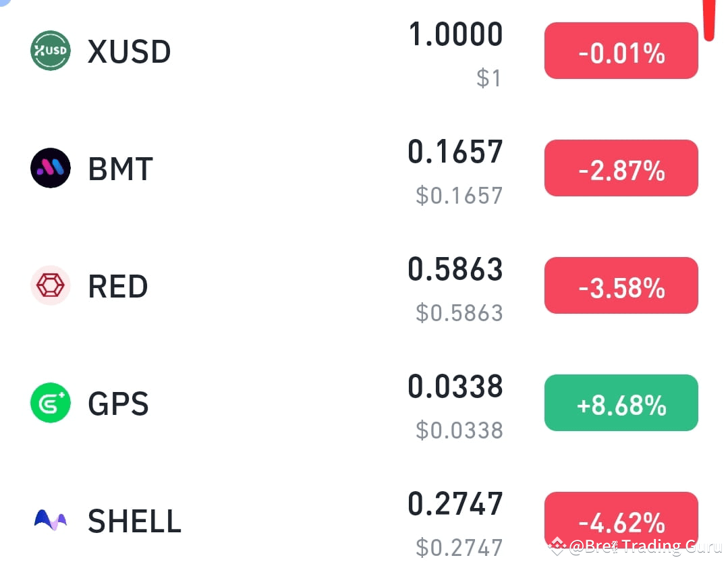Select the BMT token name label
This screenshot has width=728, height=562.
pyautogui.click(x=119, y=168)
